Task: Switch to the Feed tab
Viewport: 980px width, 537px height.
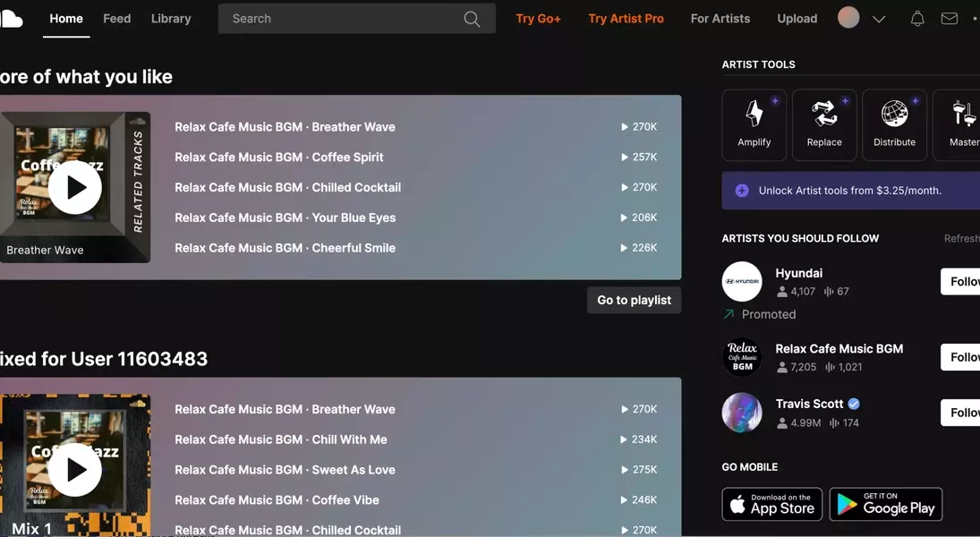Action: [116, 18]
